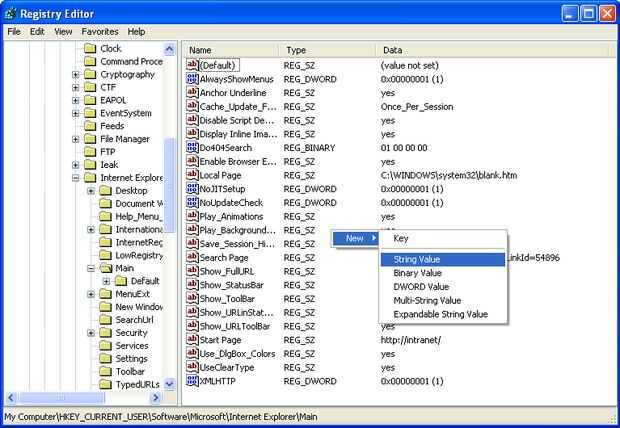Click the string icon beside Anchor Underline
This screenshot has height=428, width=620.
pyautogui.click(x=192, y=93)
